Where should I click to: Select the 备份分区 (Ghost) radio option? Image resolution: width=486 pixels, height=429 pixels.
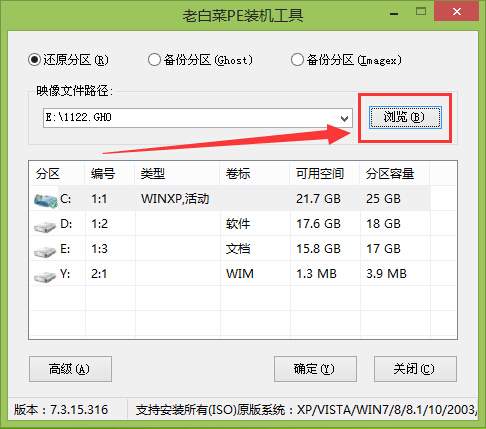point(200,60)
